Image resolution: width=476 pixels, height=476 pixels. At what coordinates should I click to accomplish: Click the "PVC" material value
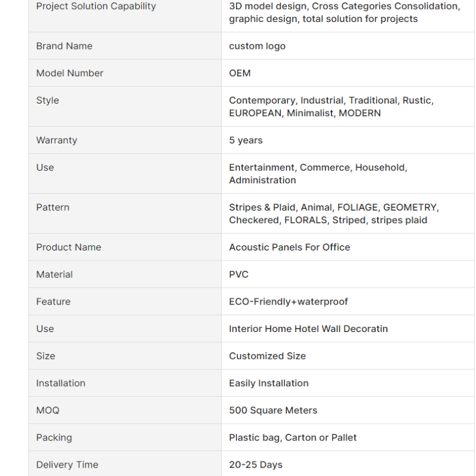pos(239,275)
